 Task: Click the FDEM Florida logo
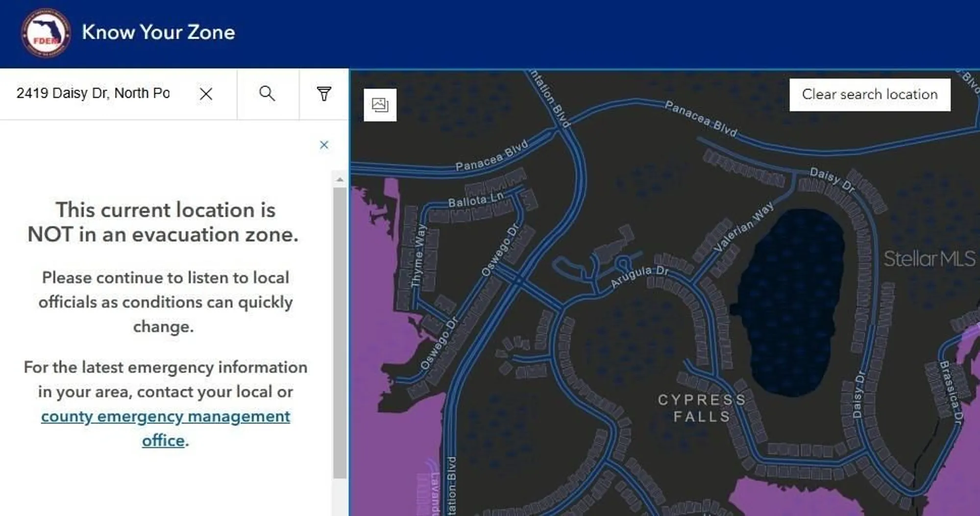(x=46, y=33)
